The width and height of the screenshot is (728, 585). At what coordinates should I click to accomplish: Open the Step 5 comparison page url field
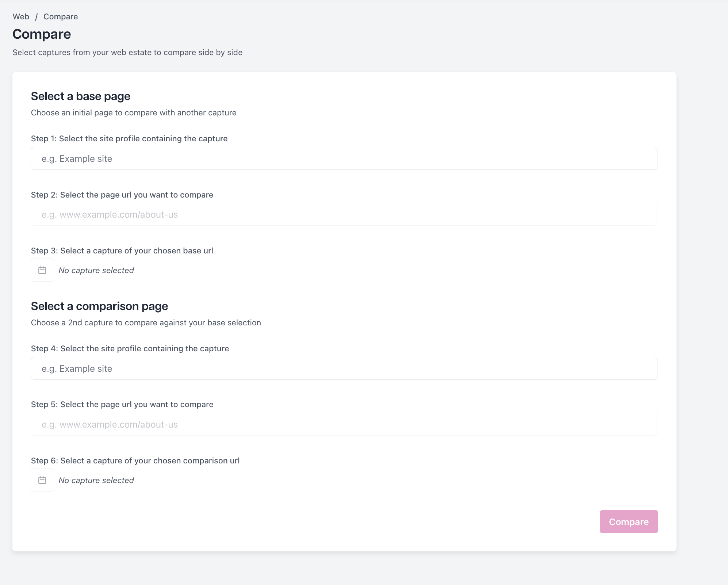[x=344, y=424]
